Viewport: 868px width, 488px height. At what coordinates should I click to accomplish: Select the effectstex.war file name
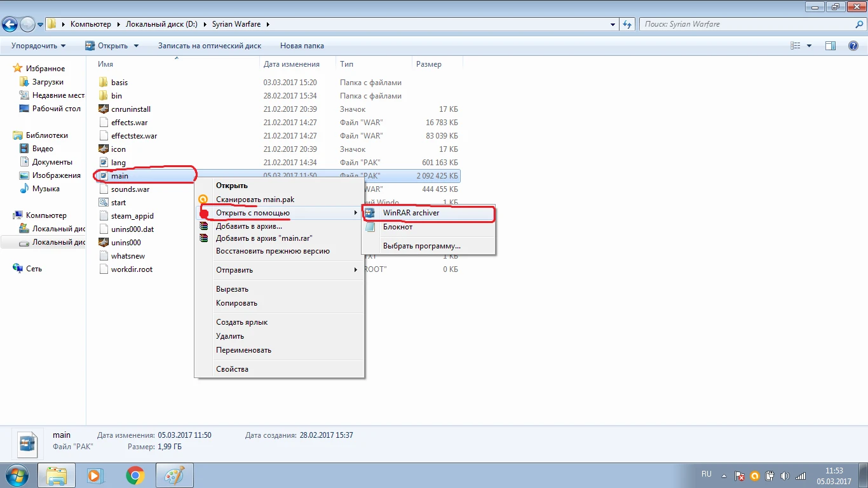coord(134,136)
